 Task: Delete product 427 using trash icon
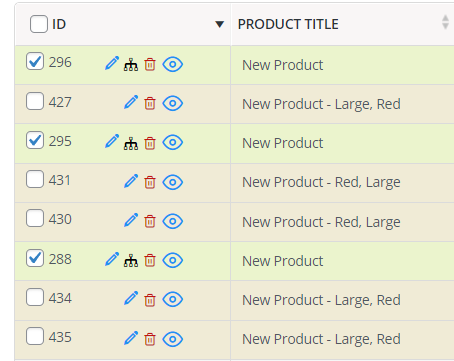[x=150, y=103]
